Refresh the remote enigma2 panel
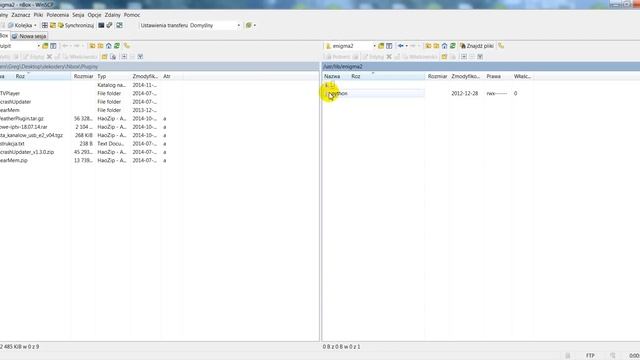 pyautogui.click(x=453, y=46)
